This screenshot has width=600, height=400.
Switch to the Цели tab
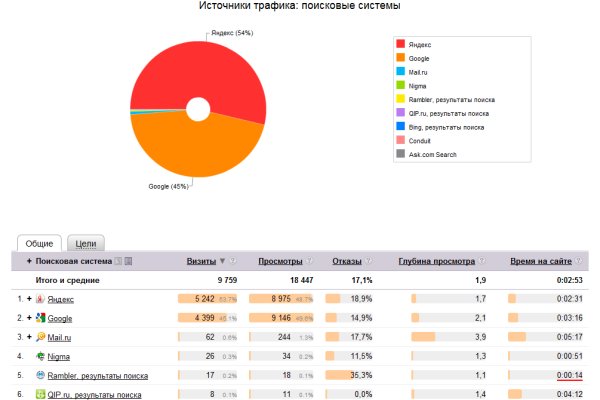(x=87, y=243)
